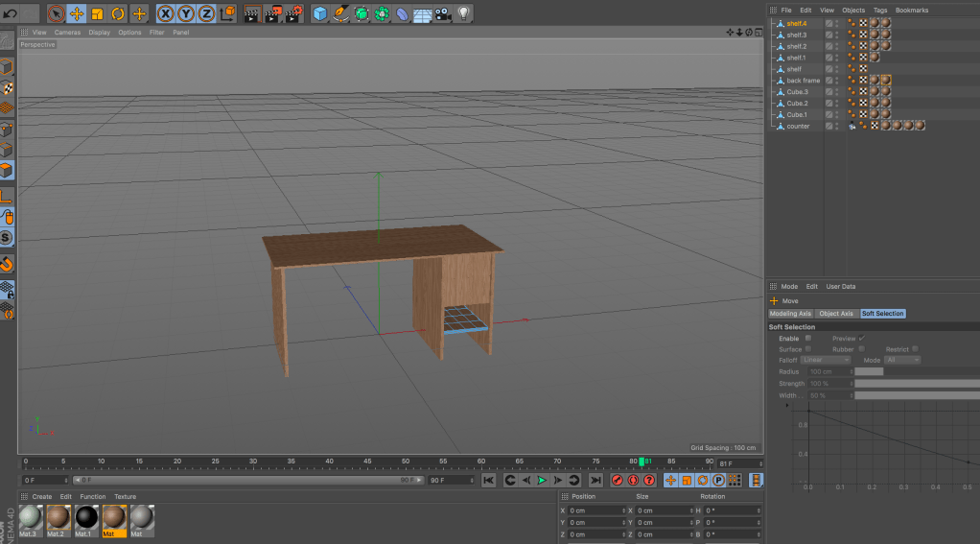980x544 pixels.
Task: Click the Undo arrow icon
Action: click(11, 13)
